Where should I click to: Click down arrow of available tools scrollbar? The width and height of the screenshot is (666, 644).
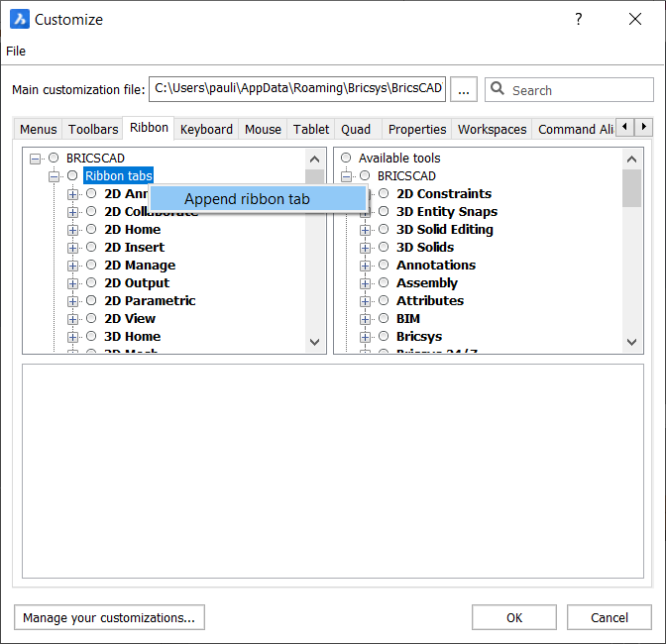click(631, 342)
